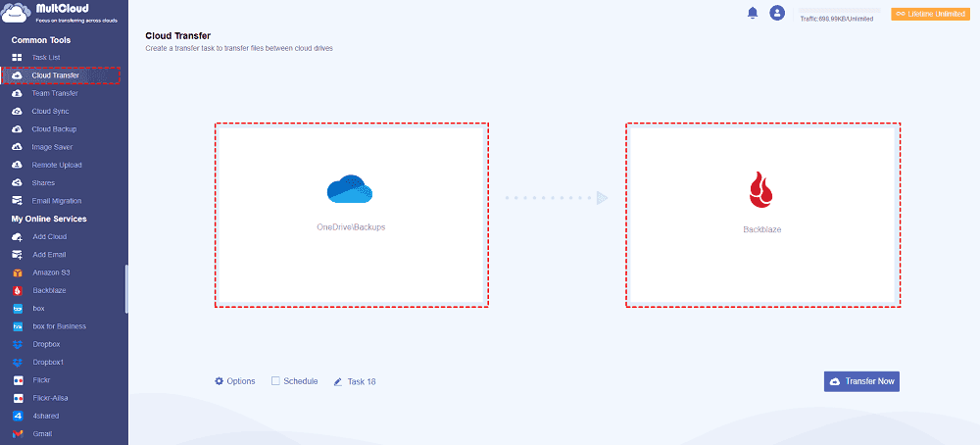Choose Add Email link
980x445 pixels.
tap(49, 255)
